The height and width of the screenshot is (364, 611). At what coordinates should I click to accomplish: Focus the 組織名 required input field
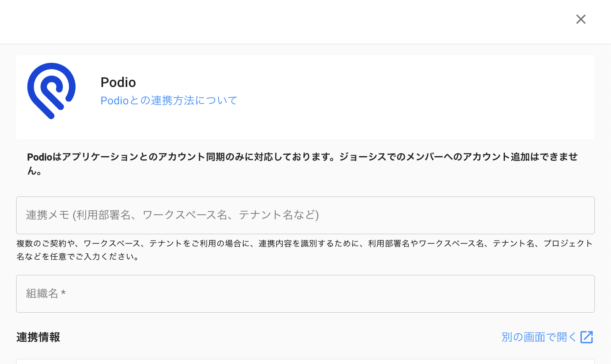(305, 294)
